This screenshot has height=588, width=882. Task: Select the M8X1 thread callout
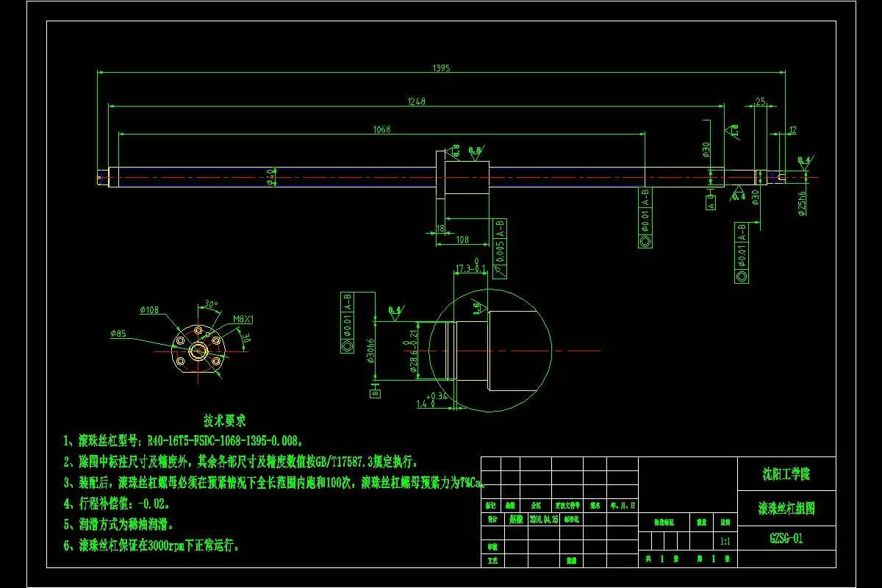[x=243, y=319]
